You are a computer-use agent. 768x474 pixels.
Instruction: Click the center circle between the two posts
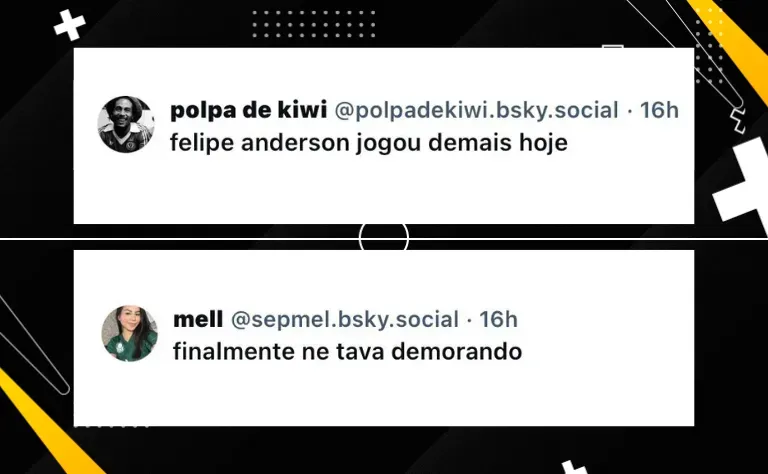coord(384,238)
